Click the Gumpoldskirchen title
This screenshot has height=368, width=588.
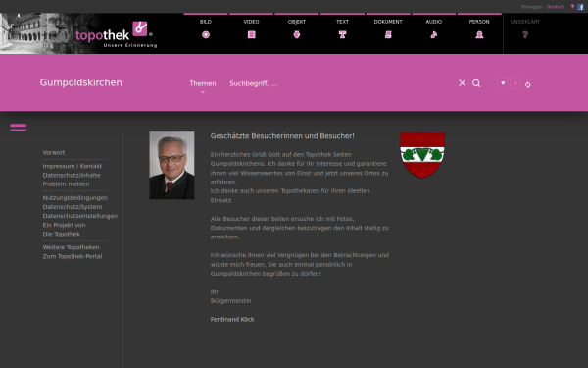[81, 82]
